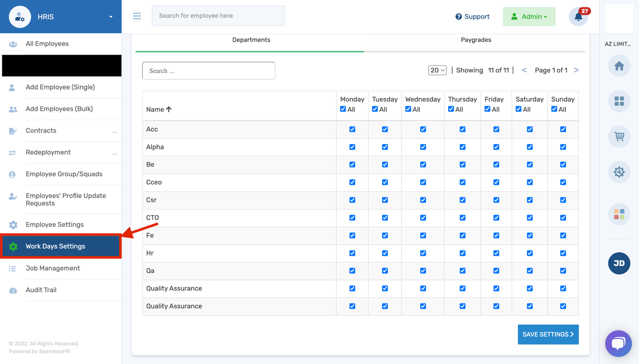Open the chat support widget
Image resolution: width=639 pixels, height=364 pixels.
618,343
